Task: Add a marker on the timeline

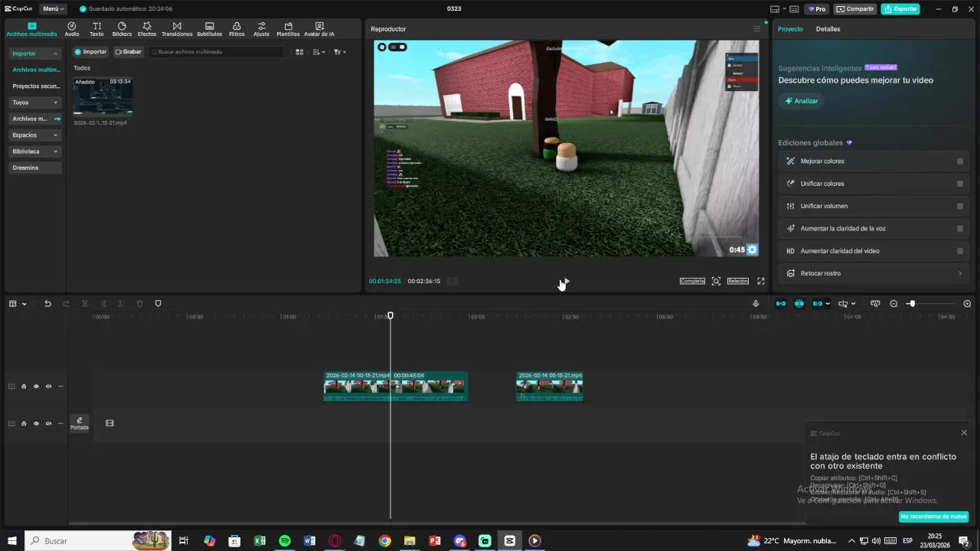Action: pos(158,304)
